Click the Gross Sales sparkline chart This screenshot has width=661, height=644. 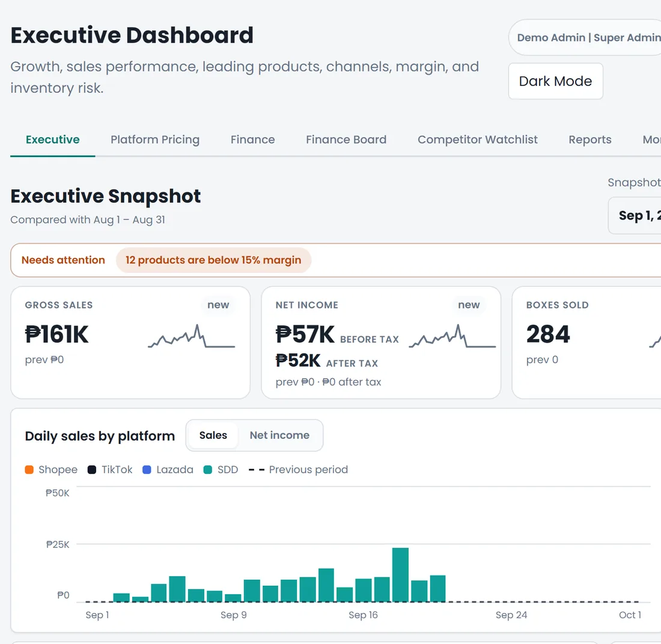point(191,336)
